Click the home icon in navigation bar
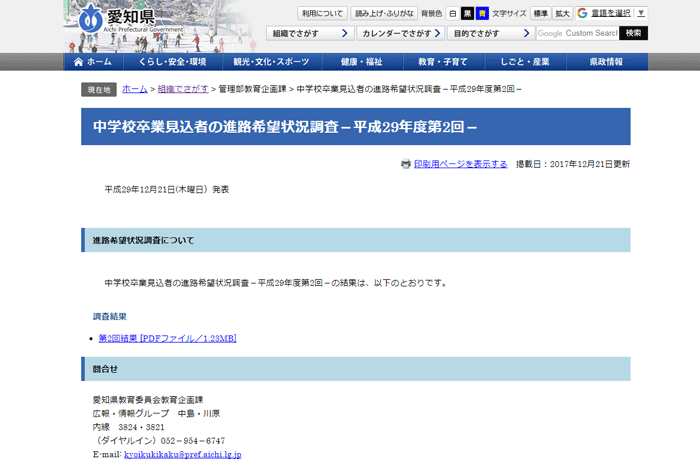Viewport: 700px width, 467px height. [x=79, y=62]
